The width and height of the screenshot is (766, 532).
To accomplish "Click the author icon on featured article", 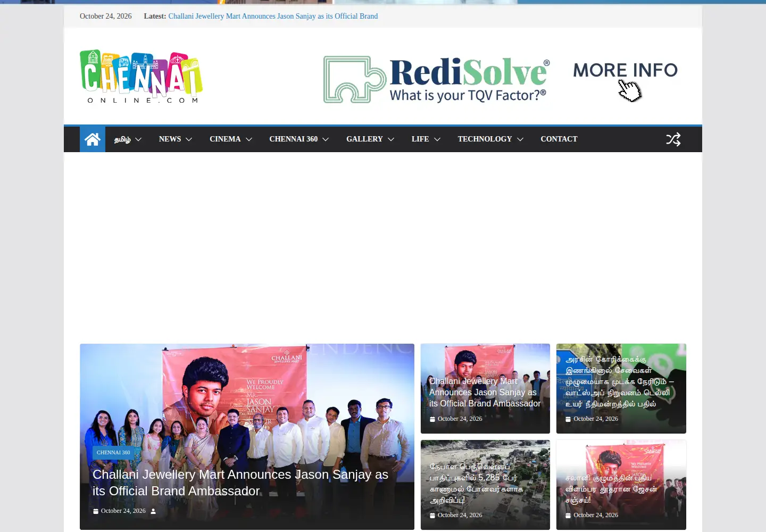I will tap(153, 511).
